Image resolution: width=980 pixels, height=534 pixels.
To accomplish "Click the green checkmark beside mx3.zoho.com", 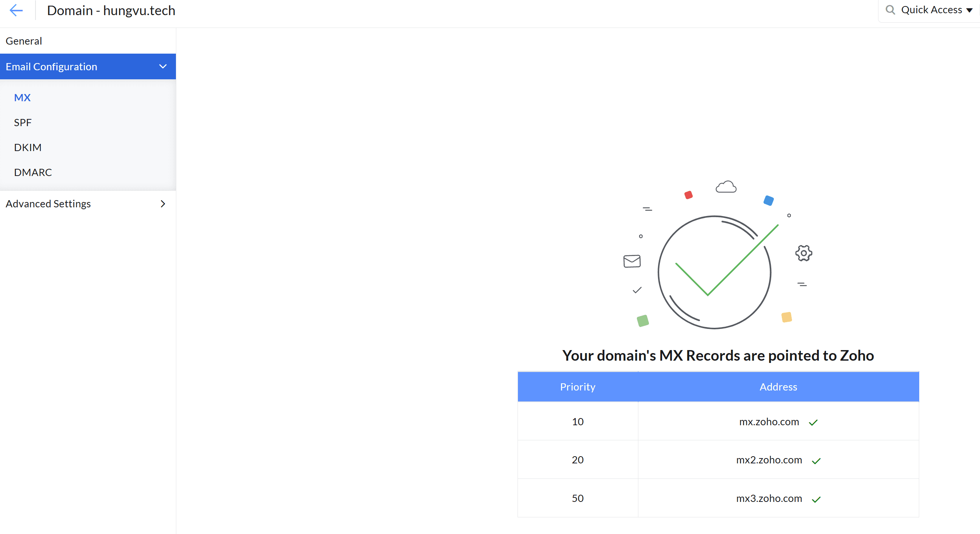I will click(x=817, y=499).
